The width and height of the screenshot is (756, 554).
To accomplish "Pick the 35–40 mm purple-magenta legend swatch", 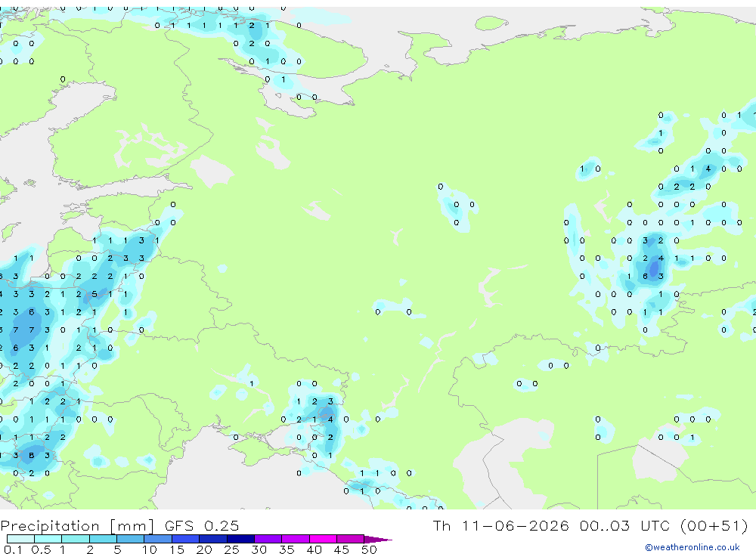I will (x=295, y=539).
